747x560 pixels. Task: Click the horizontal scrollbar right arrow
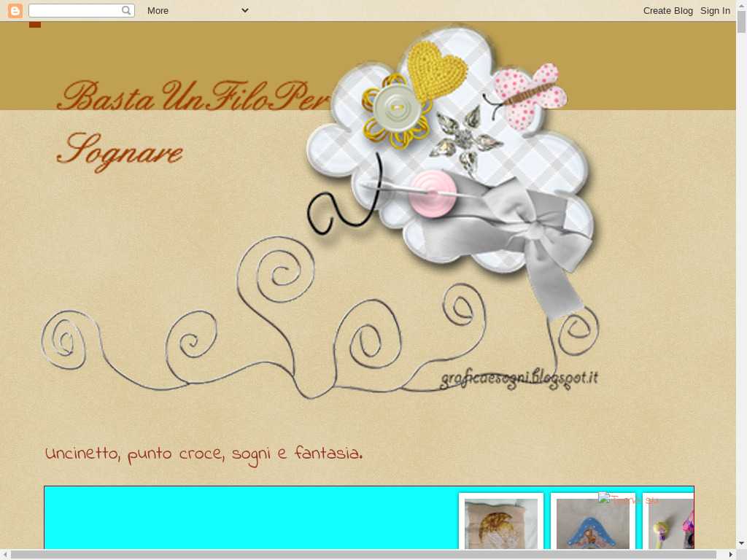[731, 554]
